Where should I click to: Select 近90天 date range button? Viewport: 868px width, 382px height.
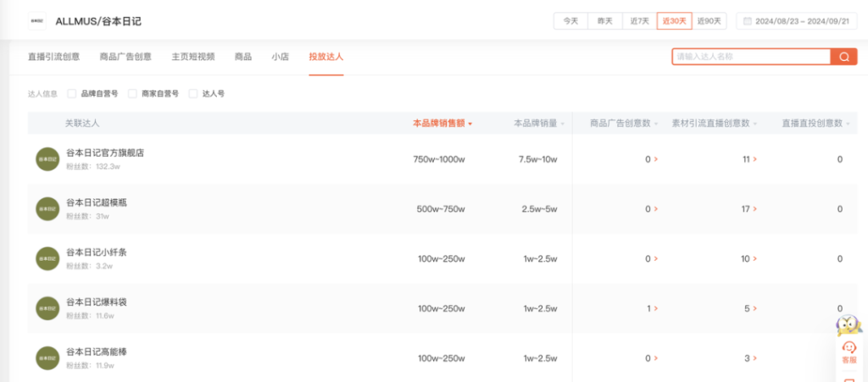coord(709,21)
